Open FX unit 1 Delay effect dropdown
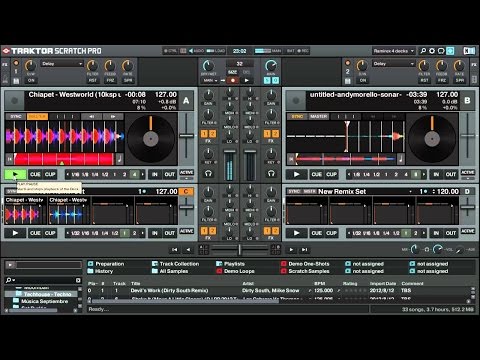This screenshot has height=360, width=480. click(62, 64)
